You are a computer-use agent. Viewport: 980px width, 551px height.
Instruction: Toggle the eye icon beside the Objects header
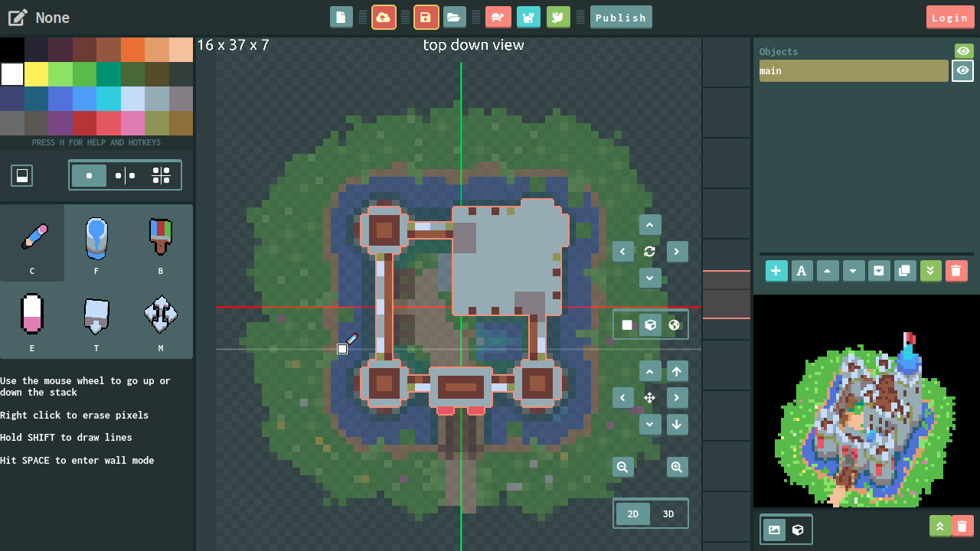[963, 51]
